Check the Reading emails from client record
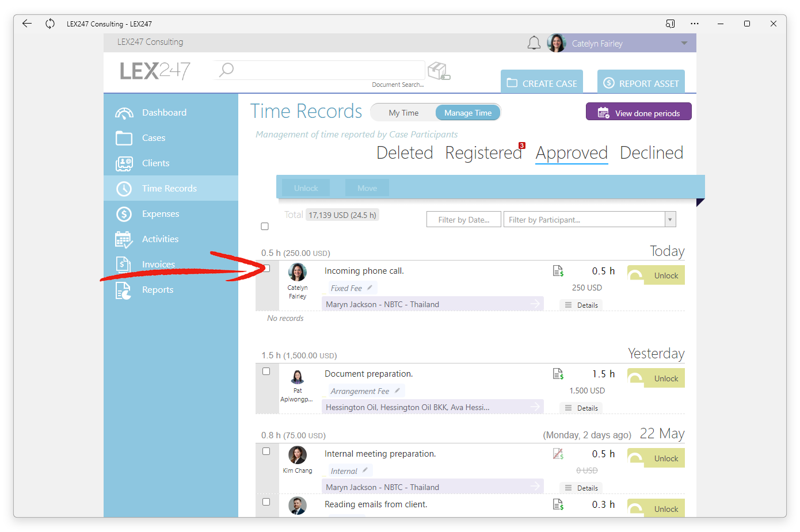The height and width of the screenshot is (532, 800). click(x=266, y=502)
